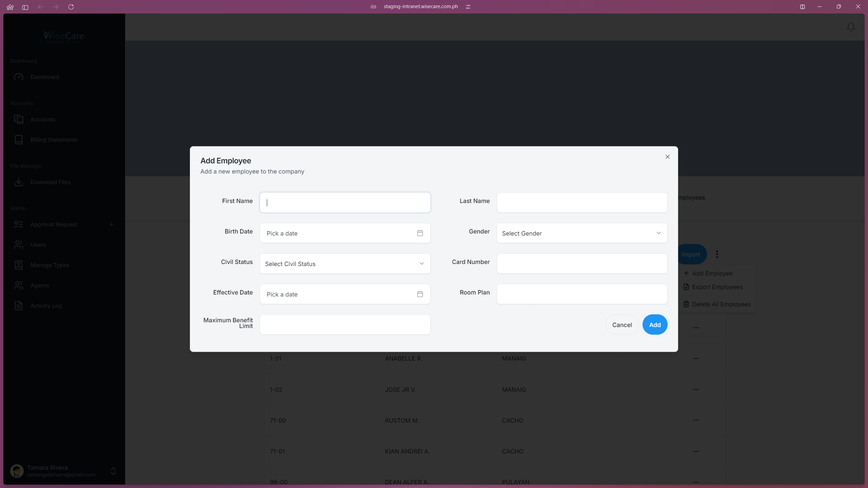This screenshot has width=868, height=488.
Task: Open the Effective Date calendar picker icon
Action: click(420, 294)
